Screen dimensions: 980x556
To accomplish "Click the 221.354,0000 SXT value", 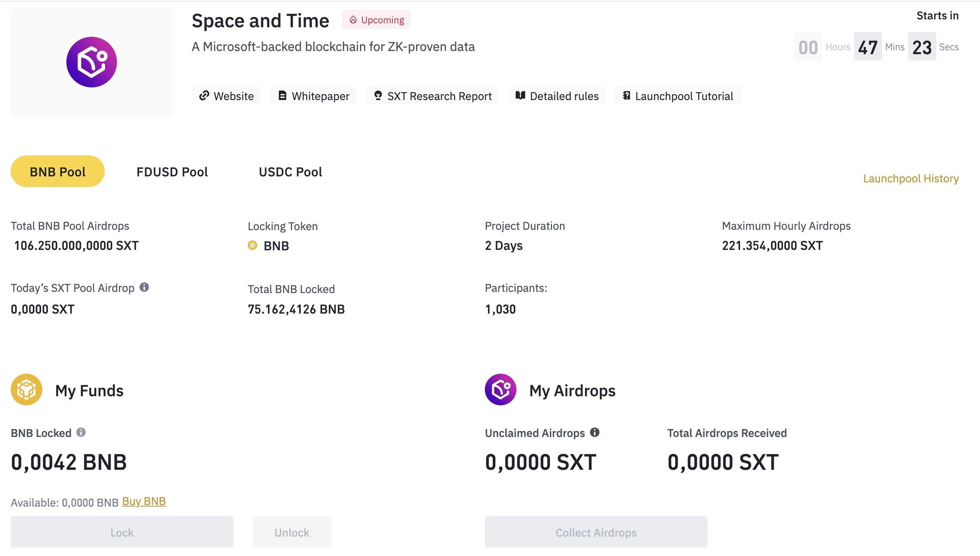I will (x=773, y=246).
